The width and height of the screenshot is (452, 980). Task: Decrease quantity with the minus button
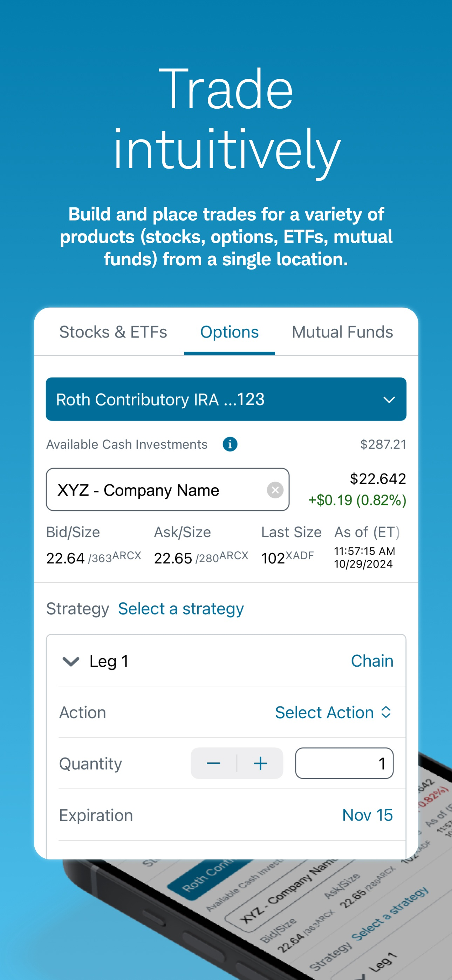click(213, 763)
